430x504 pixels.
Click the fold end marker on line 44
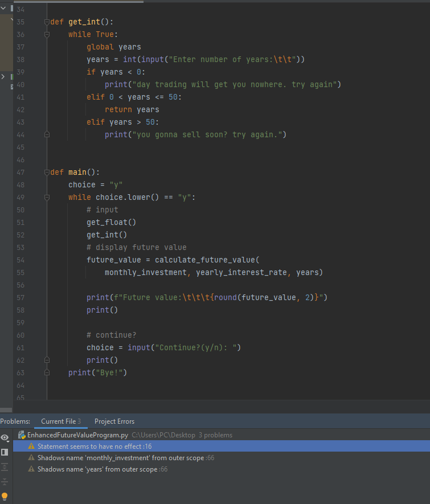pyautogui.click(x=47, y=134)
